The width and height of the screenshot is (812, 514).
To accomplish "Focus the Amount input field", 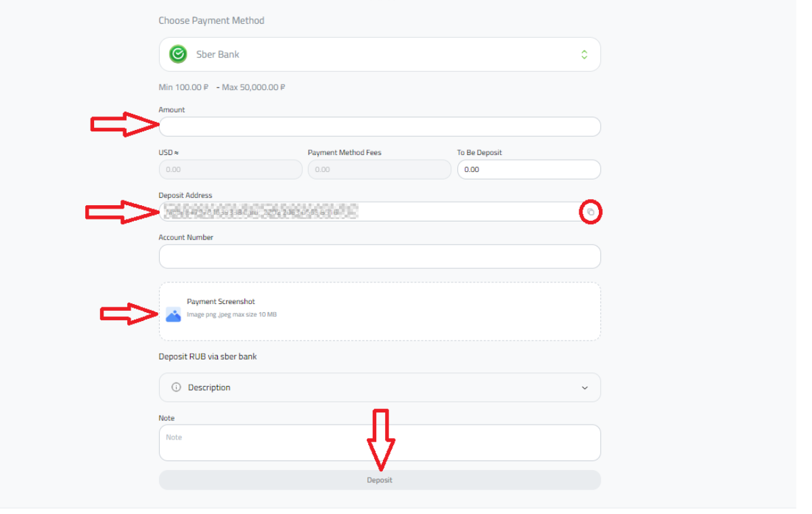I will tap(380, 127).
